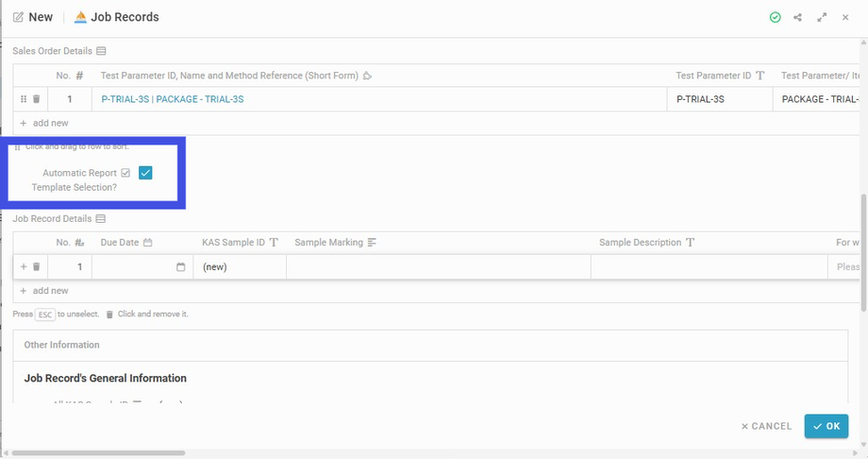The width and height of the screenshot is (868, 459).
Task: Open the date picker in Due Date cell
Action: [x=180, y=267]
